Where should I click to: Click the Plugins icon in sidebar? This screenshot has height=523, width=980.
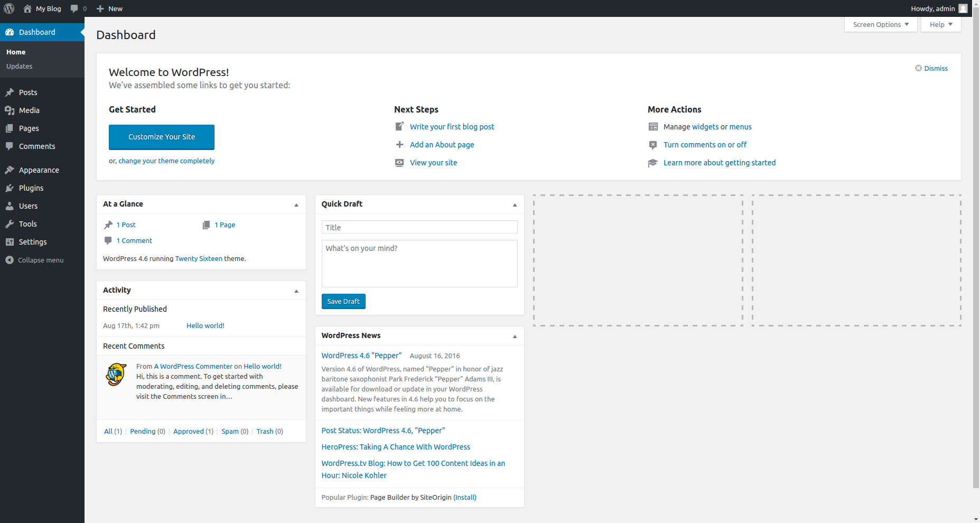click(x=10, y=188)
